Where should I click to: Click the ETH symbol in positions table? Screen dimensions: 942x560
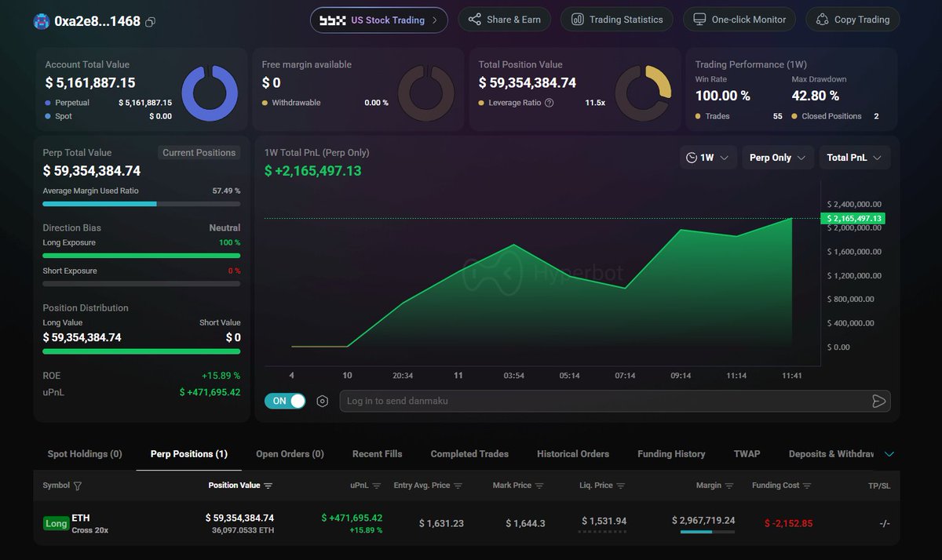pyautogui.click(x=80, y=518)
